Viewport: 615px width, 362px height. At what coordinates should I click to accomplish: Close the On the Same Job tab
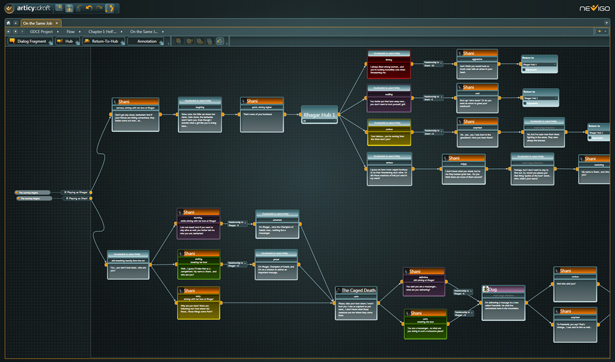[57, 23]
